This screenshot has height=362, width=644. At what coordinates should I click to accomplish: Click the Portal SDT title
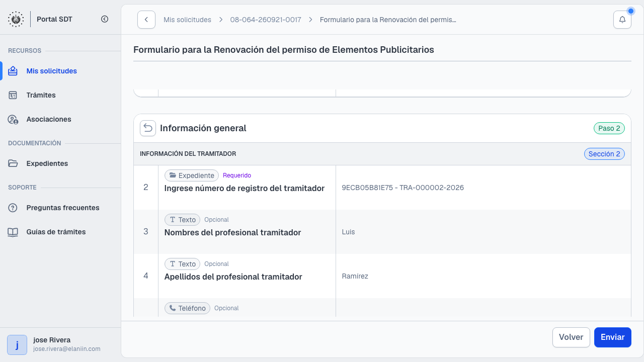pos(54,19)
